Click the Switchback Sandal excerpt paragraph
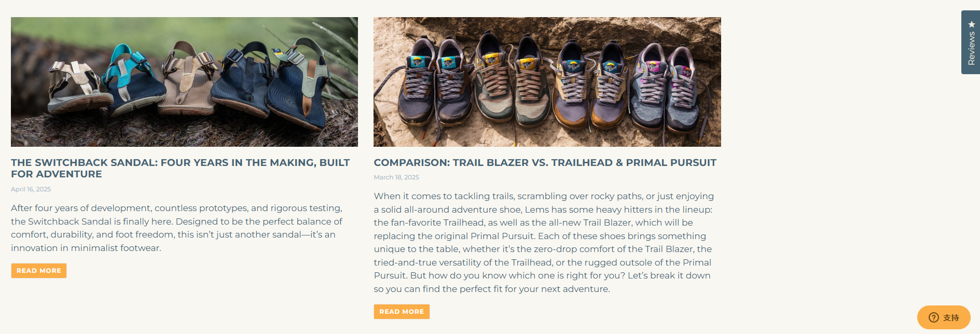 pos(176,228)
